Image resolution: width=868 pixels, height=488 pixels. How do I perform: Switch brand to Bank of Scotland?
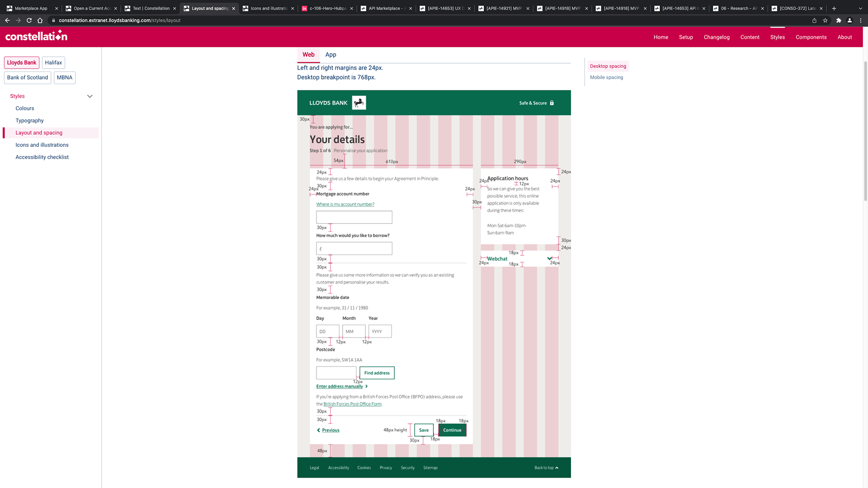coord(28,77)
